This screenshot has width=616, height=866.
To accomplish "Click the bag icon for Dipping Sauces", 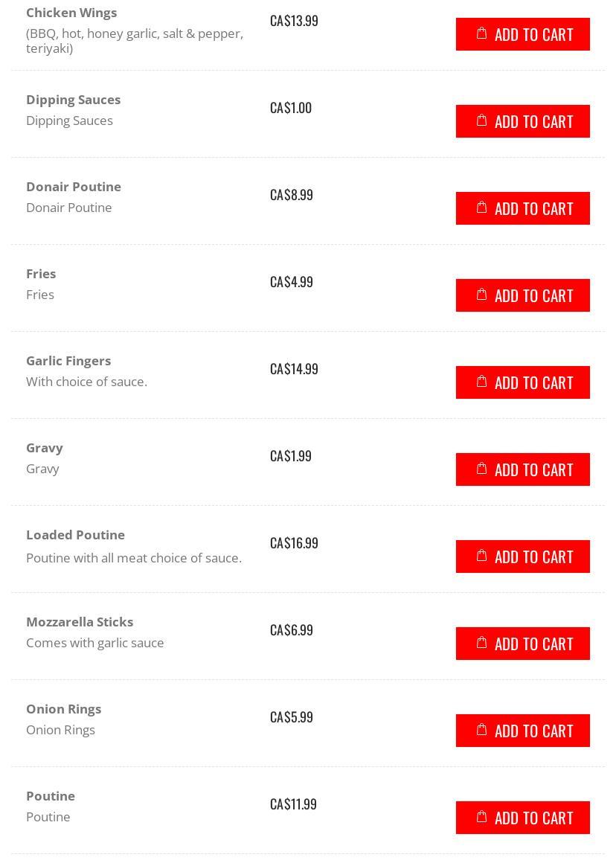I will 481,121.
